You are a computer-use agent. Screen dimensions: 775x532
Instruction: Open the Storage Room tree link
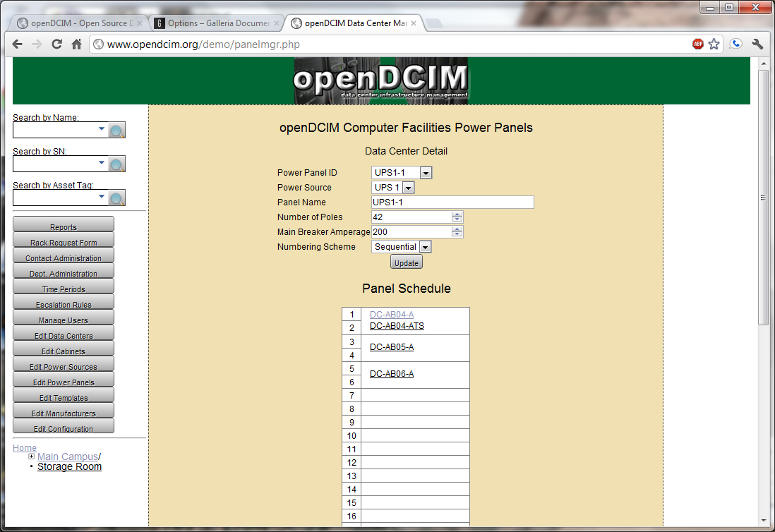click(69, 466)
